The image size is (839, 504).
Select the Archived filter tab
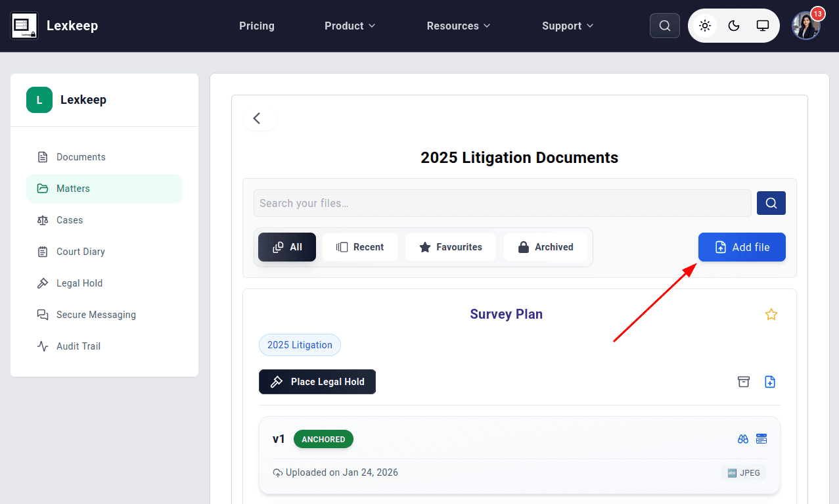[x=545, y=247]
